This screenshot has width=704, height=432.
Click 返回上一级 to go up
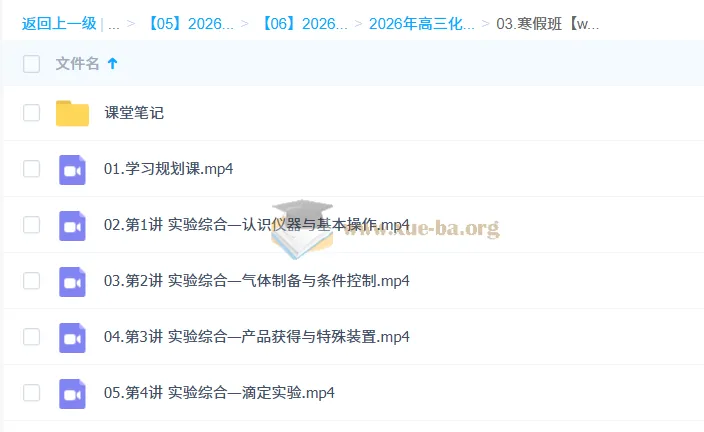click(58, 24)
